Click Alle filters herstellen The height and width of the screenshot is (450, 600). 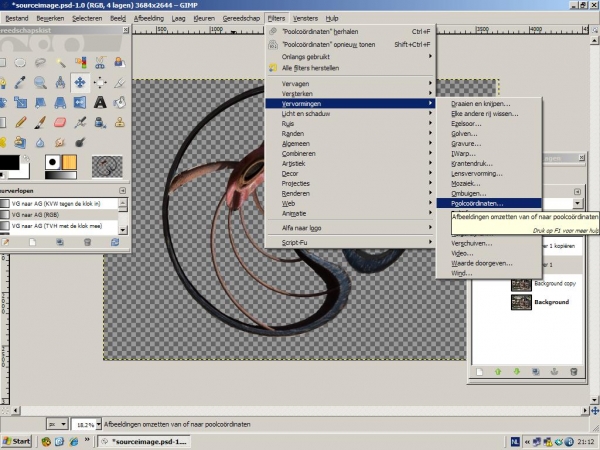pyautogui.click(x=351, y=68)
